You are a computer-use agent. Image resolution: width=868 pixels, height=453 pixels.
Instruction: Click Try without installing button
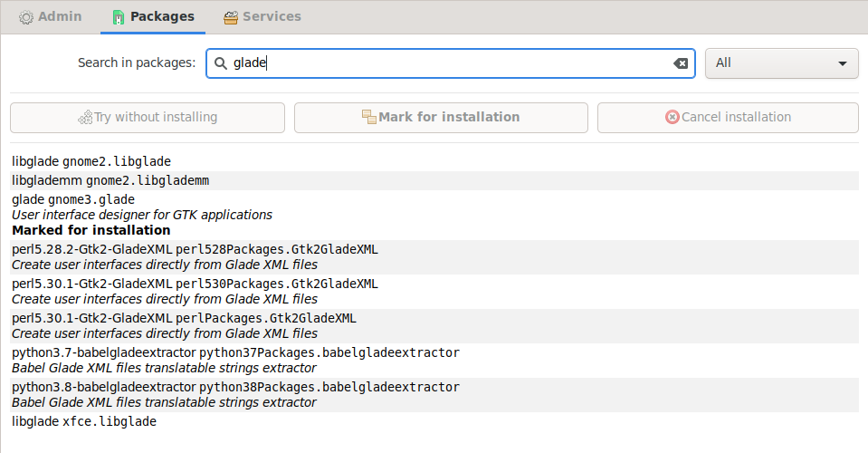click(148, 118)
